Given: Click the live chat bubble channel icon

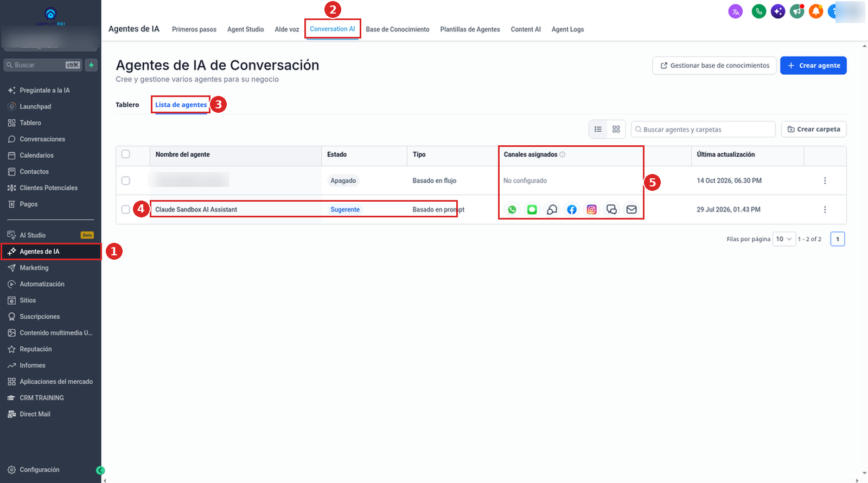Looking at the screenshot, I should click(552, 209).
